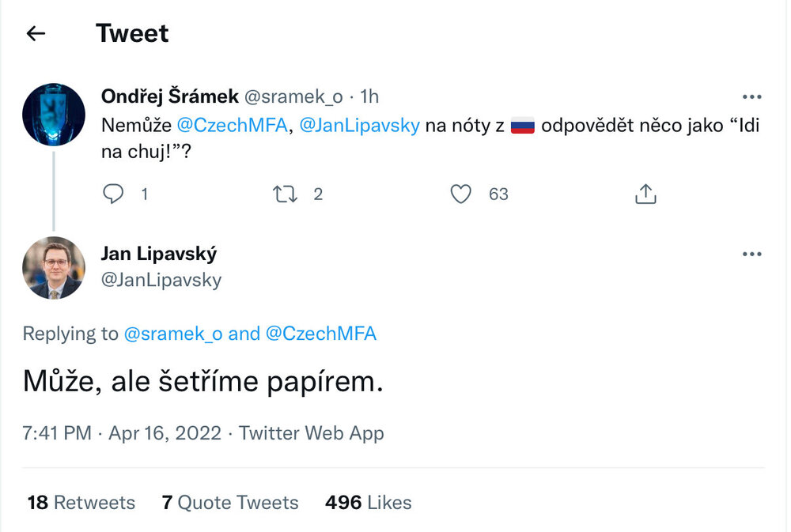791x532 pixels.
Task: View the 18 Retweets list
Action: (81, 503)
